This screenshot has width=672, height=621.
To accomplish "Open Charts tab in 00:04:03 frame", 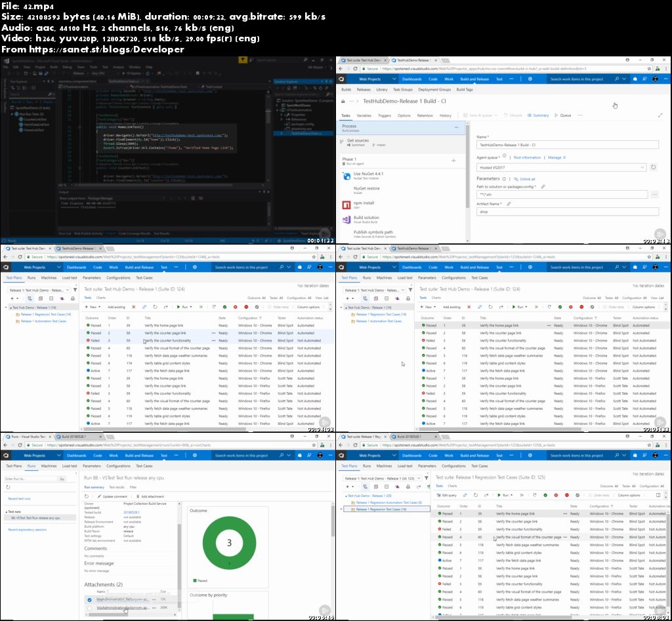I will (x=100, y=298).
